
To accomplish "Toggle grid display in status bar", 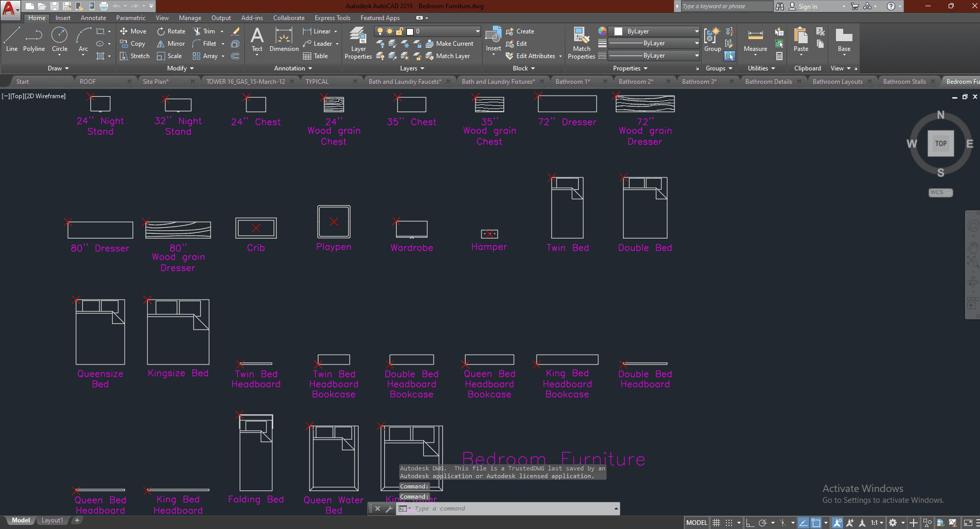I will 716,523.
